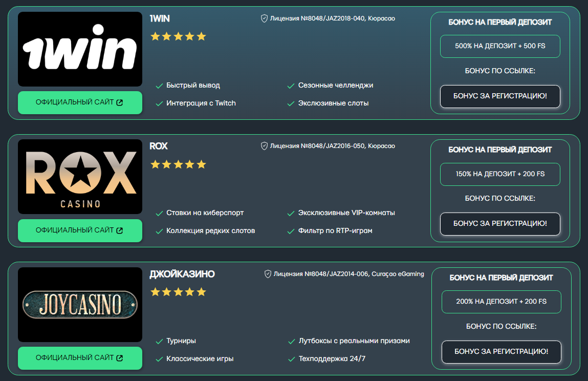The width and height of the screenshot is (588, 381).
Task: Click the "Сезонные челленджи" feature text
Action: [x=336, y=86]
